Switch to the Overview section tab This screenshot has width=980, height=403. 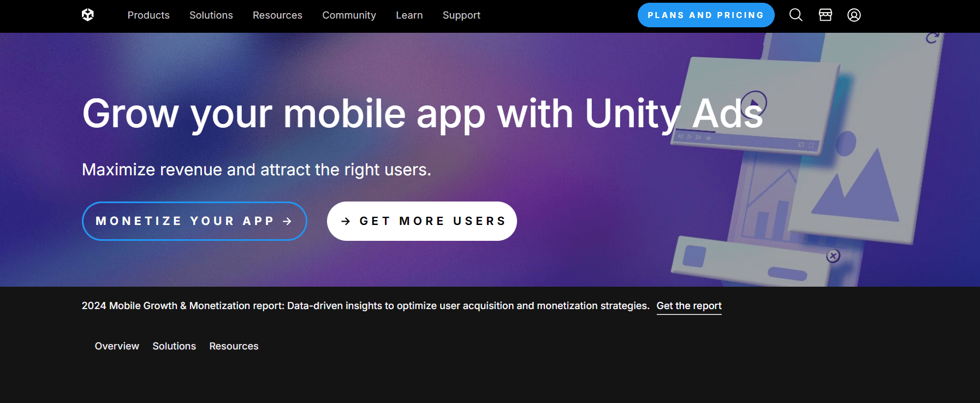(x=117, y=346)
